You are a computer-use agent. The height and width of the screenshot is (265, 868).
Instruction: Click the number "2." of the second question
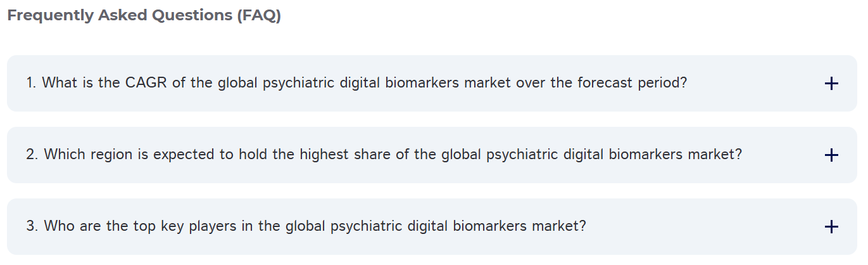[32, 155]
